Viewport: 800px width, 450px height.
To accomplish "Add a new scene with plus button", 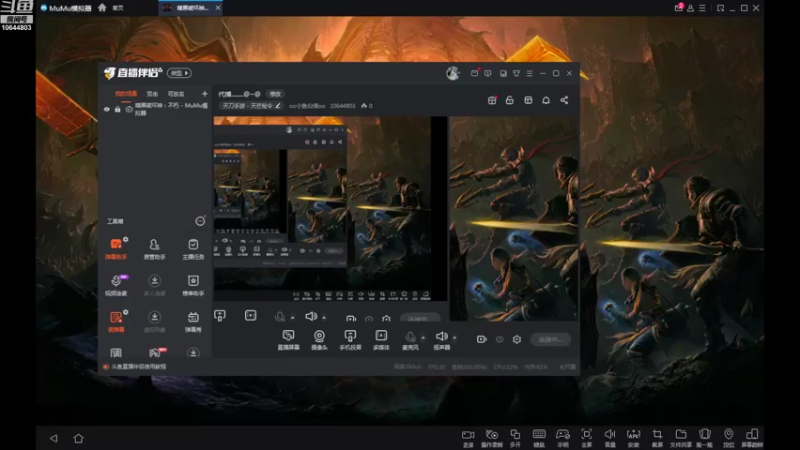I will click(205, 94).
